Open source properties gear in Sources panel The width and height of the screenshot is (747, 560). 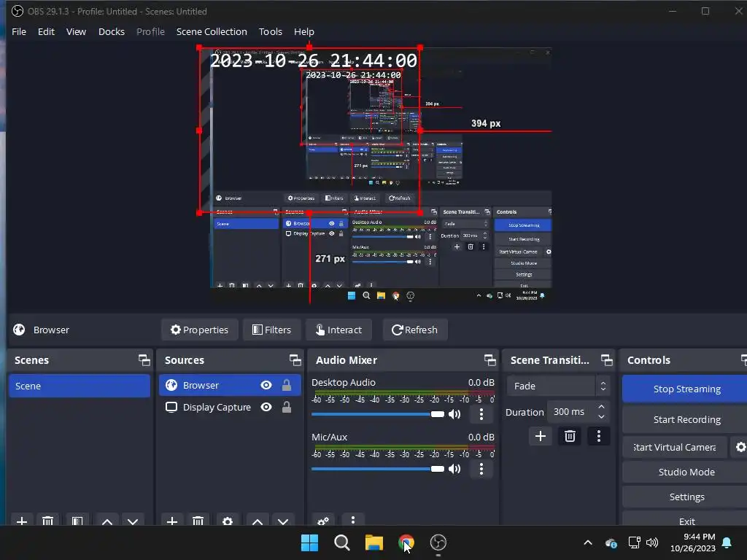click(228, 521)
